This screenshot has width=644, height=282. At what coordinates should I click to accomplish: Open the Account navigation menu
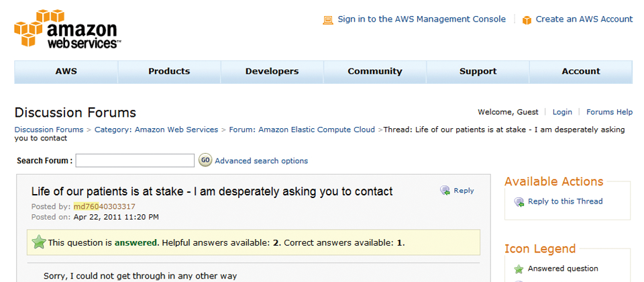(581, 72)
